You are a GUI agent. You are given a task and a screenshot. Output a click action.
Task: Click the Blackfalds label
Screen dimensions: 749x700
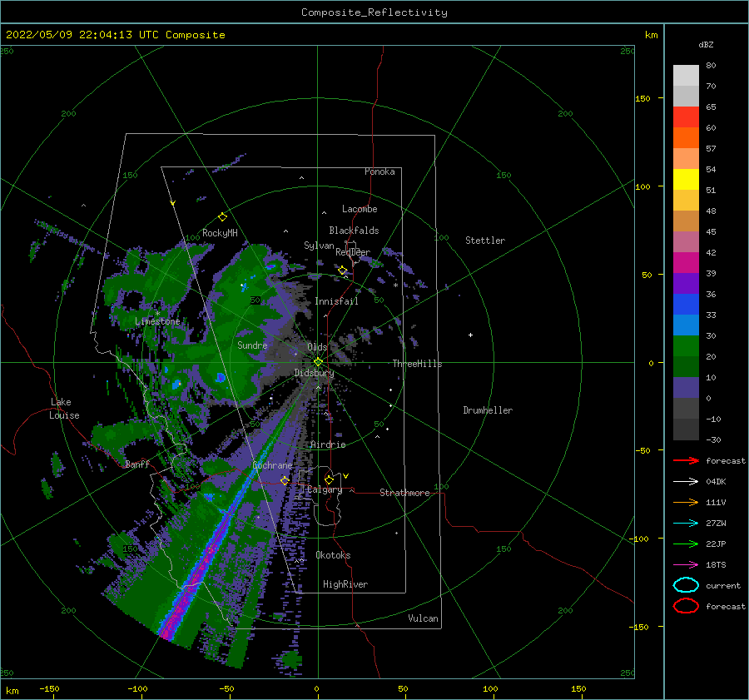354,231
